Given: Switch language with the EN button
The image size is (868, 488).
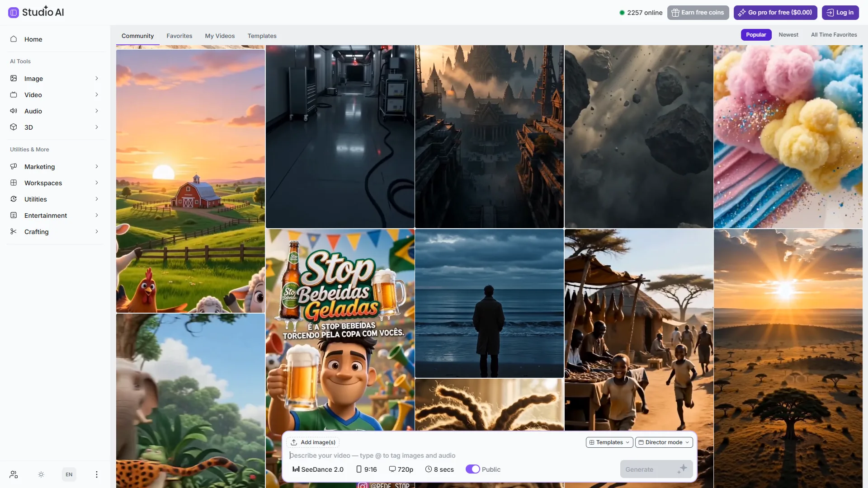Looking at the screenshot, I should (x=69, y=474).
